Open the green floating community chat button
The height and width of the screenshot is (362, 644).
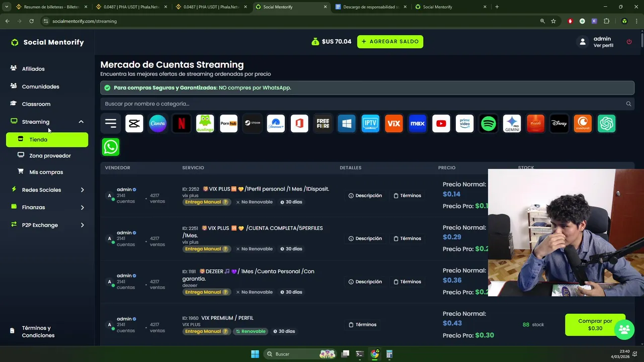tap(624, 329)
